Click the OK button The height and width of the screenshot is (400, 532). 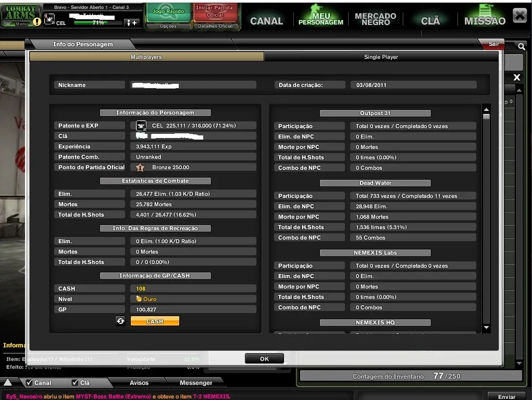(264, 359)
